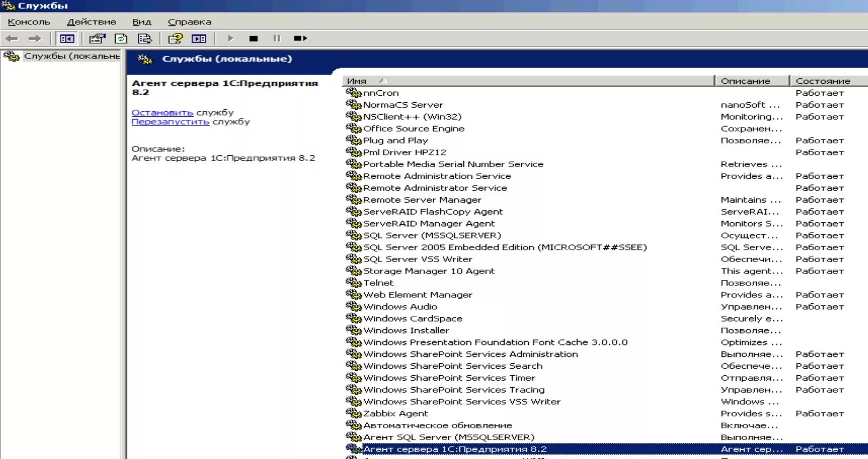Viewport: 868px width, 459px height.
Task: Click the gear icon of Windows Audio
Action: (x=353, y=306)
